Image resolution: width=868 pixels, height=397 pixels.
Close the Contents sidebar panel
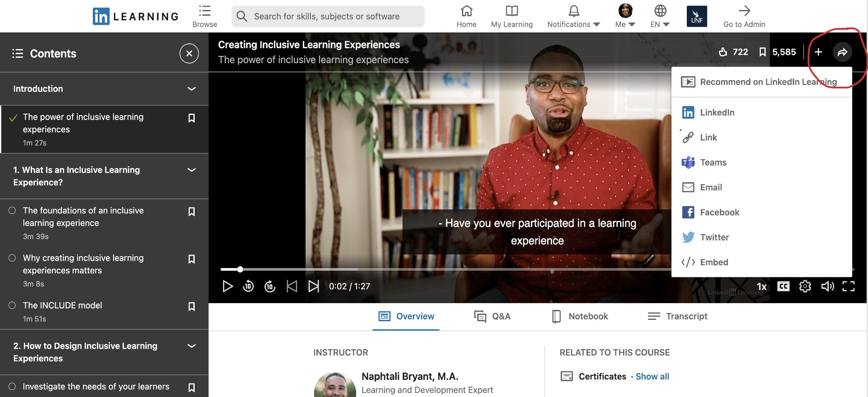point(189,54)
